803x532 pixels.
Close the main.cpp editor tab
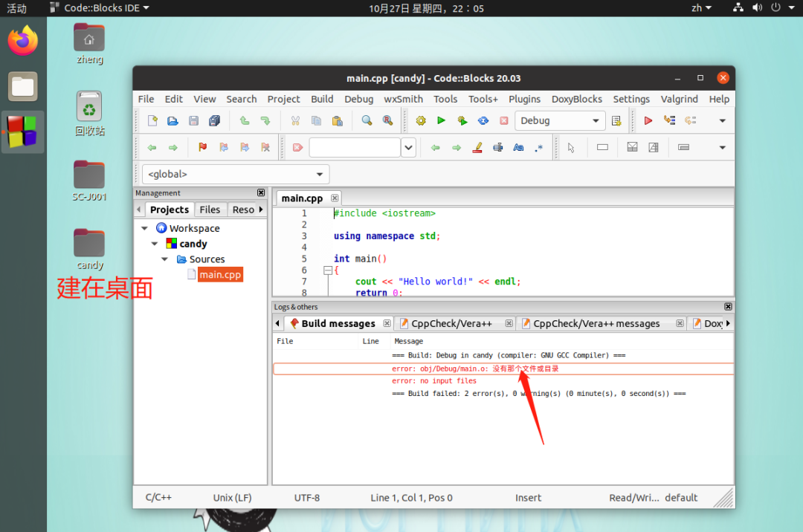pos(335,198)
